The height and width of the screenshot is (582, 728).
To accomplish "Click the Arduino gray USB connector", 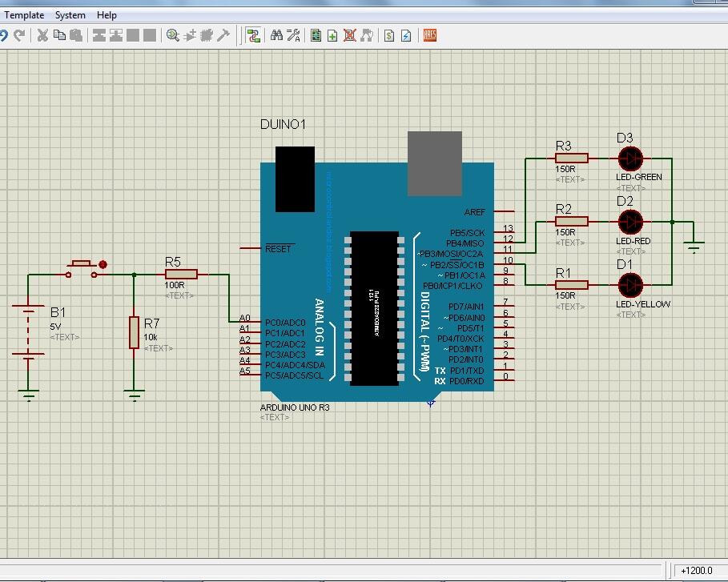I will pyautogui.click(x=435, y=163).
